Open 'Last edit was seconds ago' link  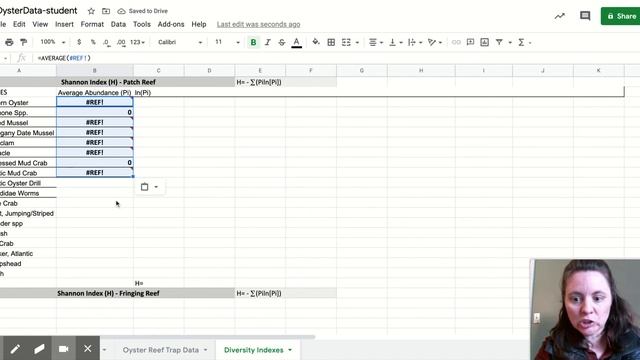tap(258, 24)
